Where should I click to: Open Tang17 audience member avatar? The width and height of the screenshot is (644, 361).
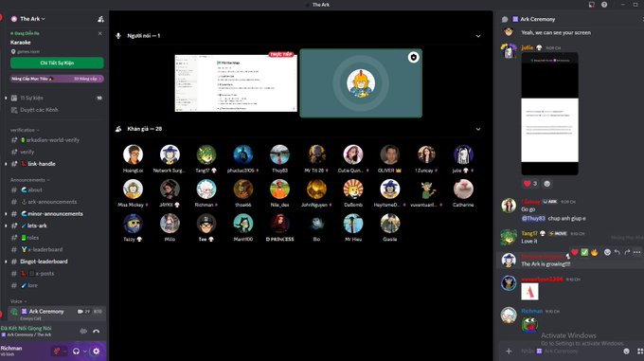point(206,154)
